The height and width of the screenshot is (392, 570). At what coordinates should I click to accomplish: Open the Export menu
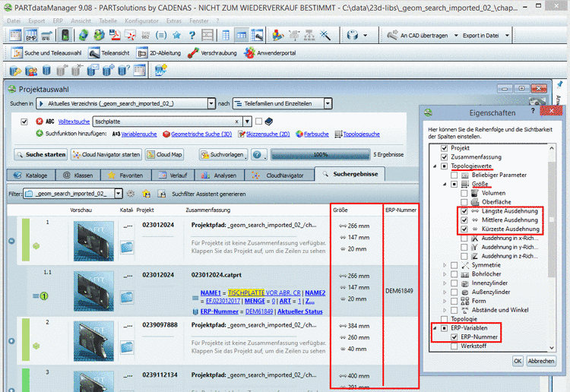36,21
